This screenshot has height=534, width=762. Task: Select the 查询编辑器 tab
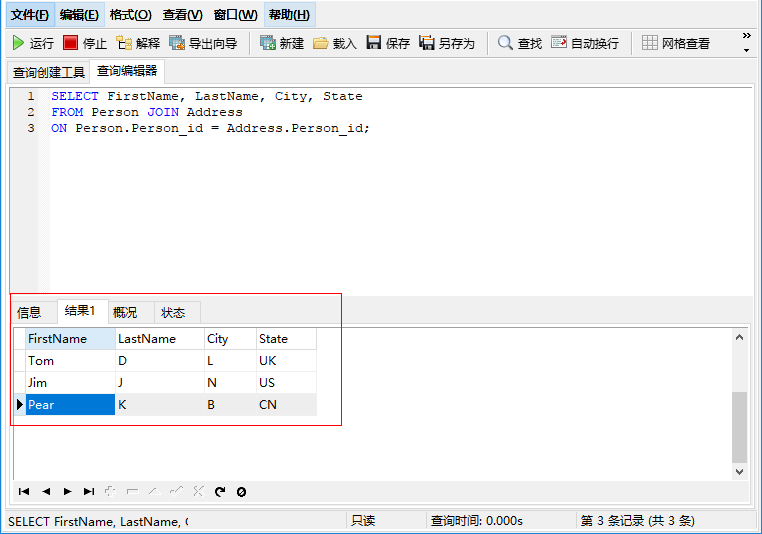pyautogui.click(x=127, y=71)
